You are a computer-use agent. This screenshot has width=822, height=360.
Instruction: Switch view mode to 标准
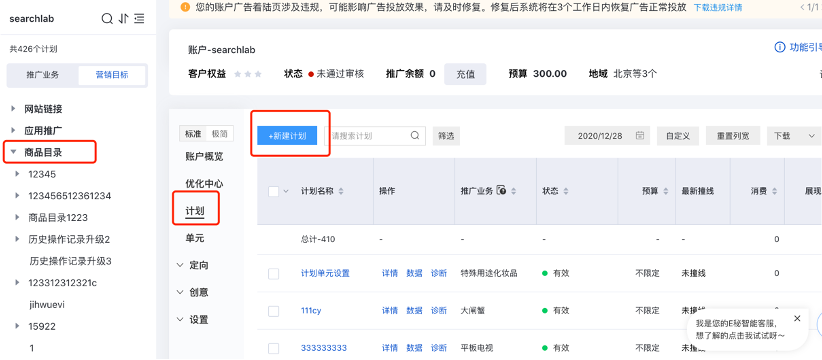coord(193,134)
